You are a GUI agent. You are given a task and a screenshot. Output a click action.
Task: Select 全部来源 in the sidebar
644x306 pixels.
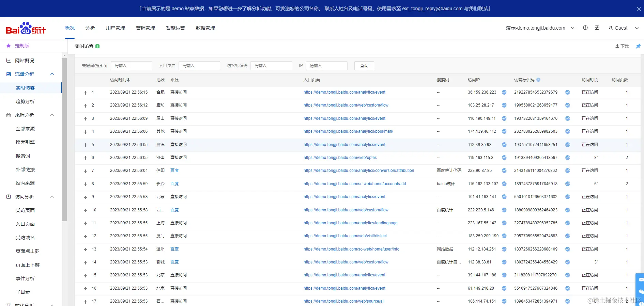tap(25, 129)
